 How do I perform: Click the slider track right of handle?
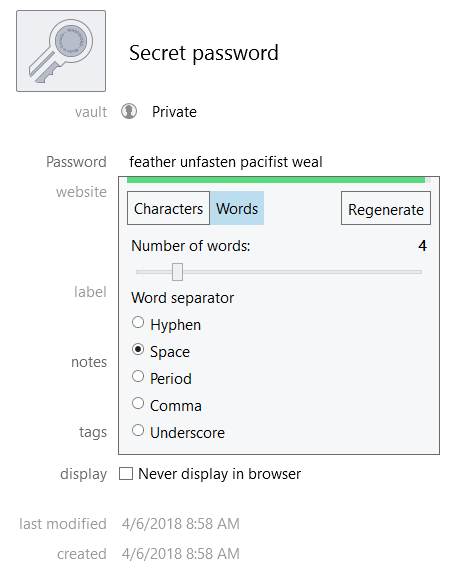(x=302, y=272)
